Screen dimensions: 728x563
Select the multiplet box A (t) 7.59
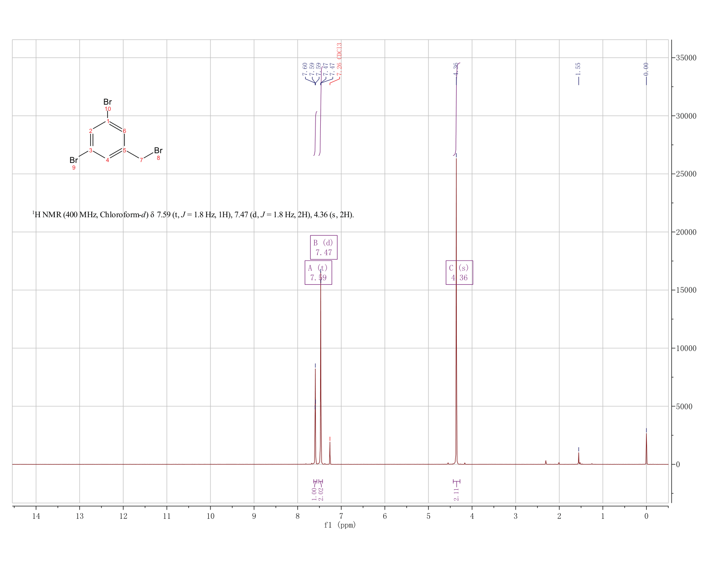click(x=318, y=272)
